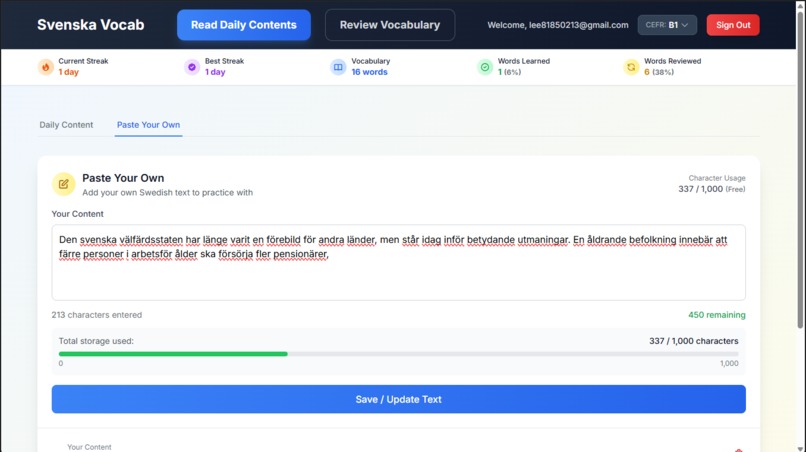Click the '337 / 1,000 characters' storage value

point(693,341)
